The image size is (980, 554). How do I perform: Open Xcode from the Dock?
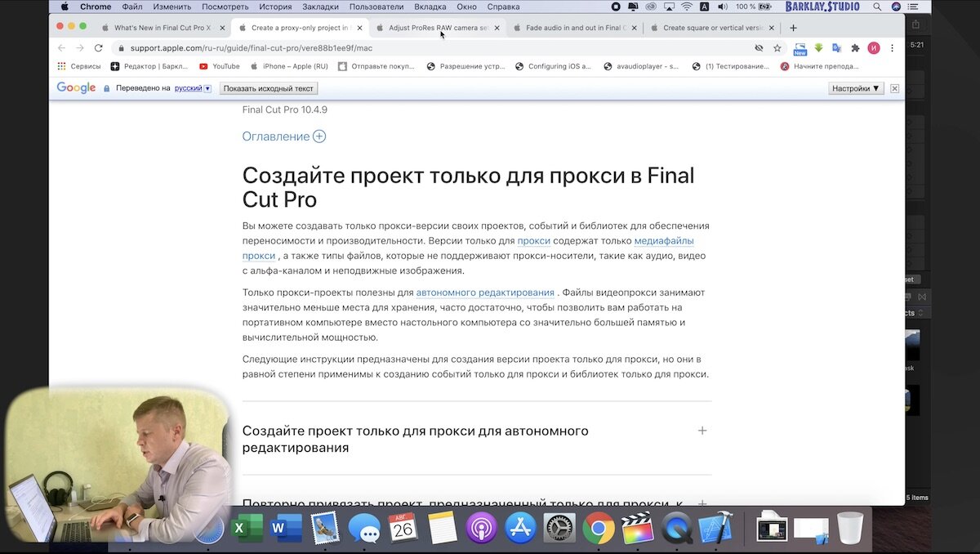pyautogui.click(x=716, y=529)
